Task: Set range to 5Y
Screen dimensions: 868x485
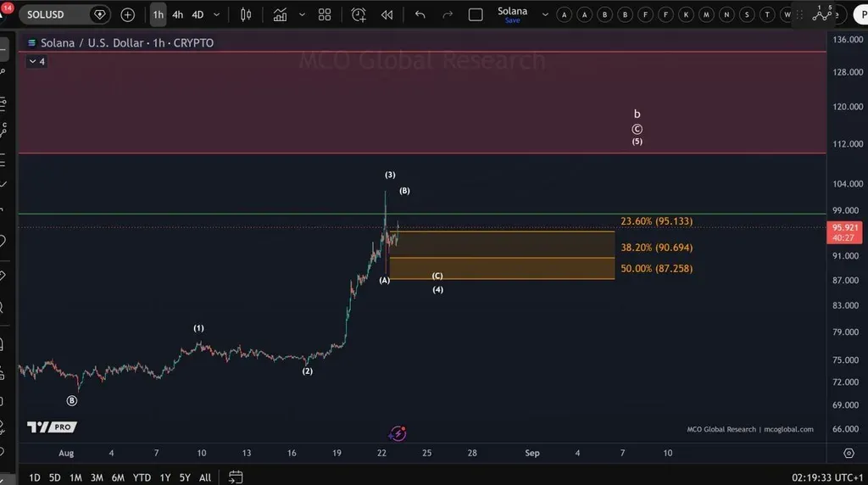Action: [185, 477]
